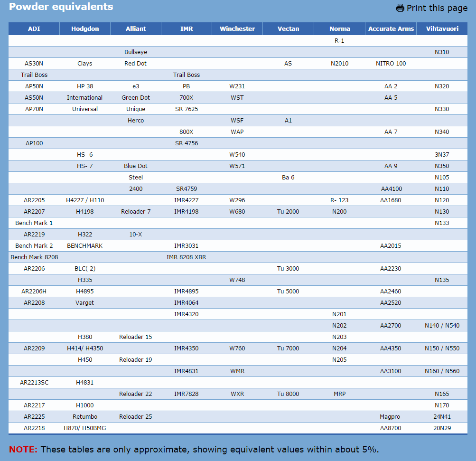Click the BENCHMARK cell
The width and height of the screenshot is (476, 461).
84,245
